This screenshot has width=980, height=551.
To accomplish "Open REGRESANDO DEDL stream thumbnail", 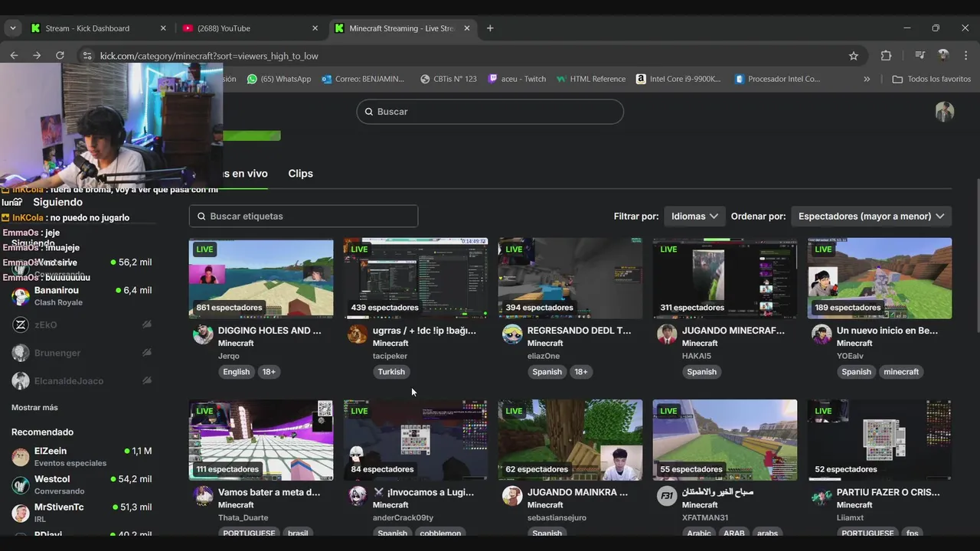I will tap(570, 279).
